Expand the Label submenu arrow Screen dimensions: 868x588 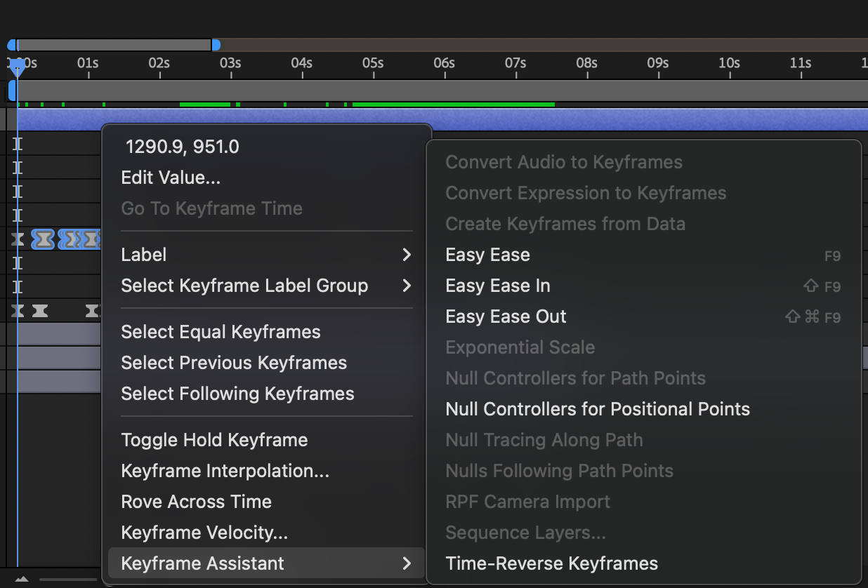point(406,255)
